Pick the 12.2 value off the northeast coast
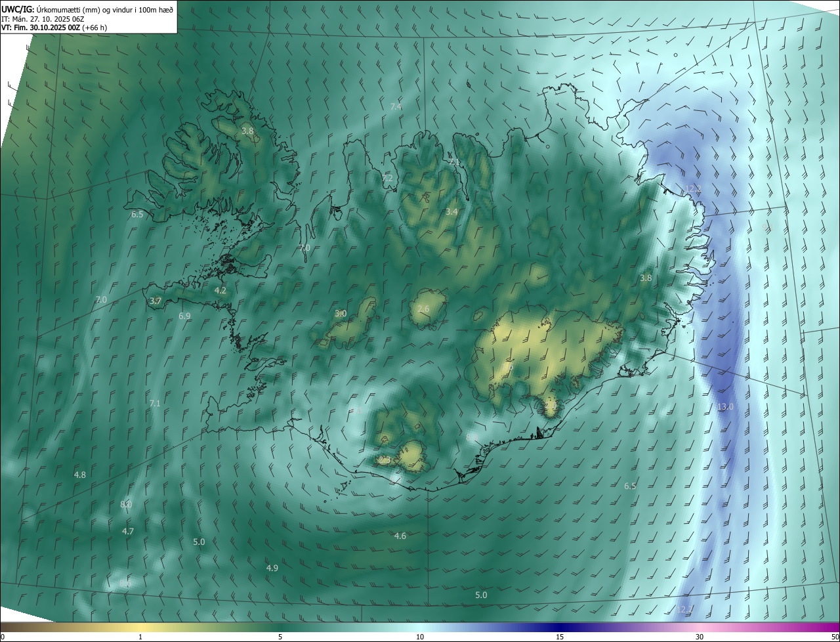Image resolution: width=840 pixels, height=642 pixels. point(693,188)
